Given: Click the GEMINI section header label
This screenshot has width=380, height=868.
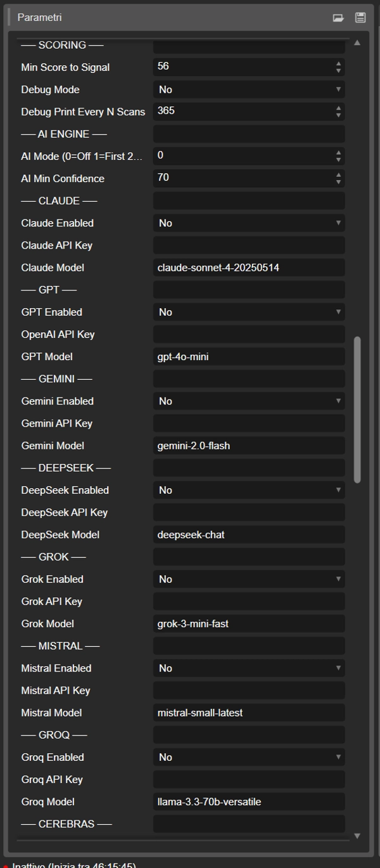Looking at the screenshot, I should pos(56,379).
